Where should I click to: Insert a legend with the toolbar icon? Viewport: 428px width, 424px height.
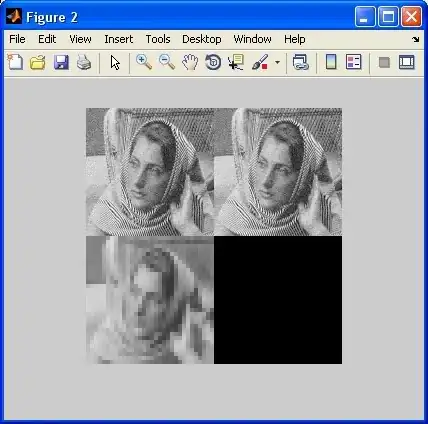pos(354,62)
